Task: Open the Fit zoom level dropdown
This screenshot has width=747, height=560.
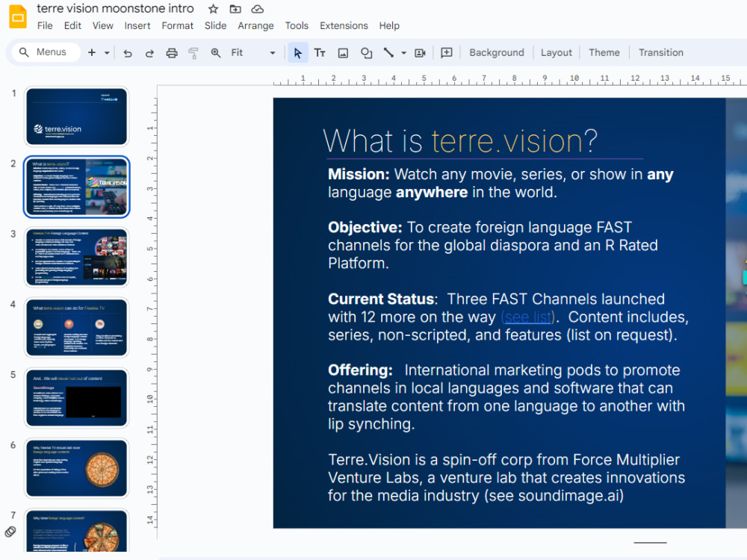Action: [253, 53]
